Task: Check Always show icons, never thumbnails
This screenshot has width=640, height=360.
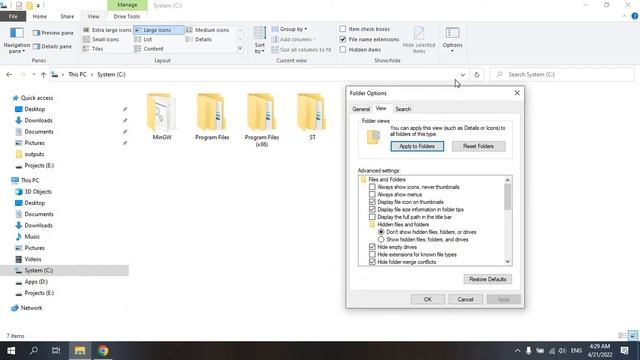Action: pos(372,187)
